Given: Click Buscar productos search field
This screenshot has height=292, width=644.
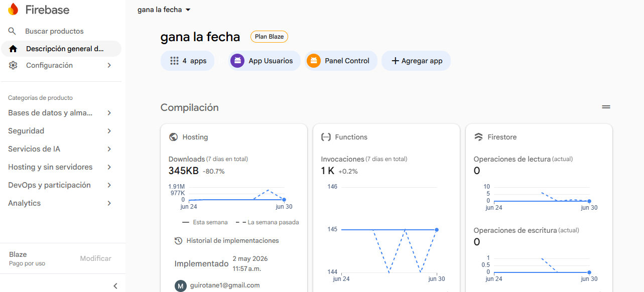Looking at the screenshot, I should [54, 31].
